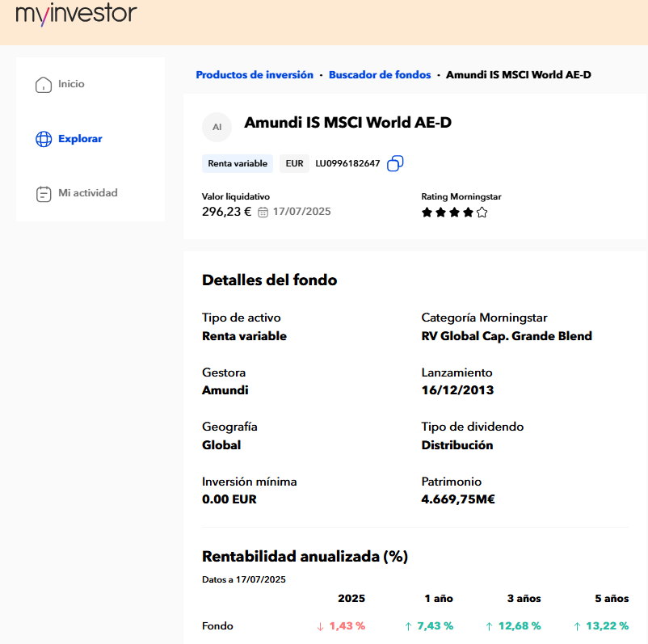Viewport: 648px width, 644px height.
Task: Click the launch date 16/12/2013
Action: coord(457,390)
